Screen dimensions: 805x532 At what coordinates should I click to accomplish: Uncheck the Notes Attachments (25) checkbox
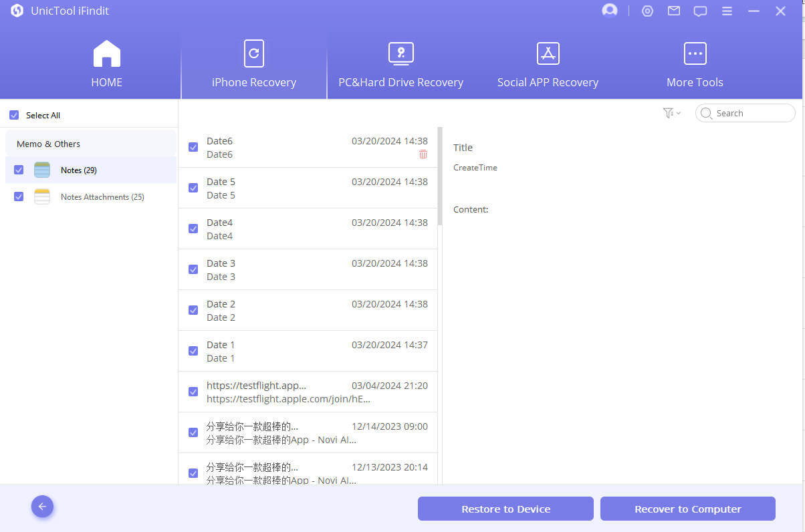coord(19,196)
